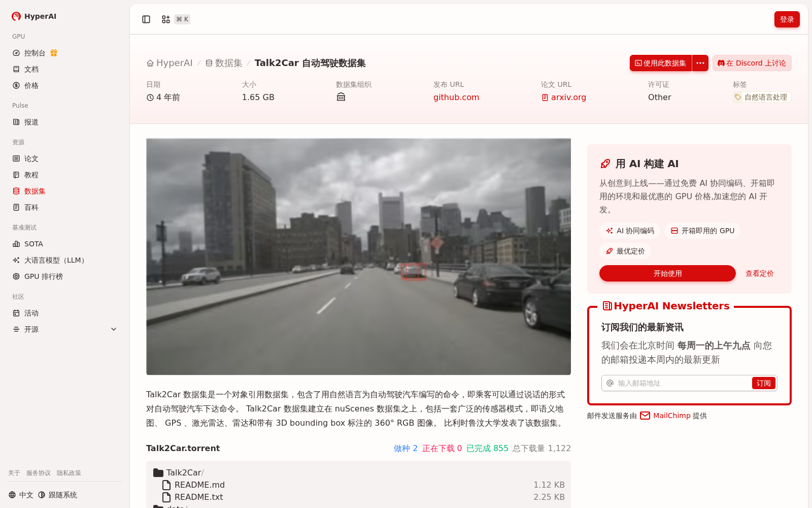Open the github.com publish URL

click(456, 97)
